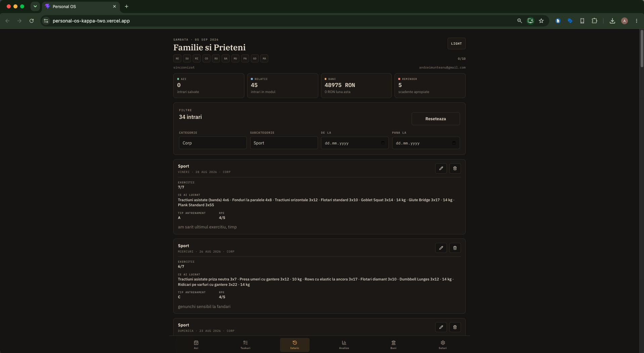Open the Relatii summary card
This screenshot has height=353, width=644.
[x=282, y=86]
